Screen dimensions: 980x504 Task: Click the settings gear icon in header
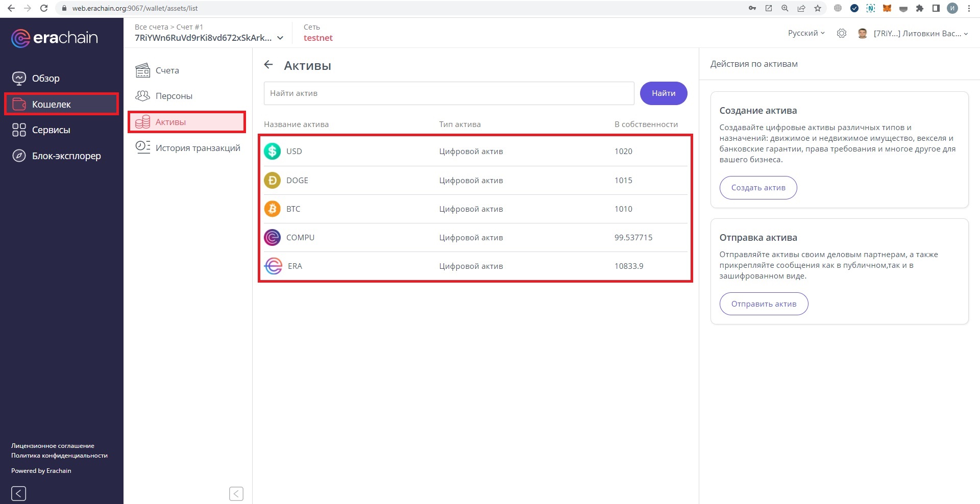coord(842,34)
